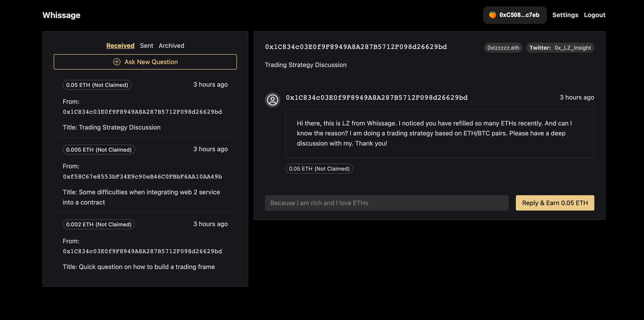Open the Settings menu
Screen dimensions: 644x320
tap(565, 15)
